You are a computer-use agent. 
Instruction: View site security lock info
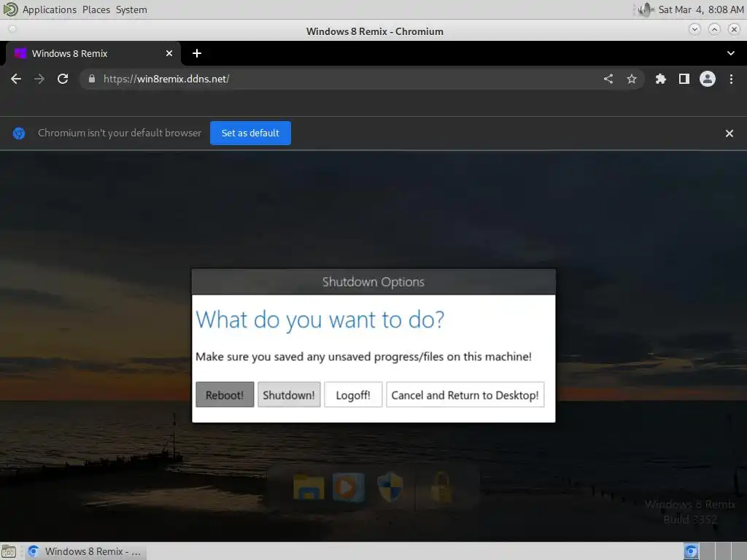pos(92,79)
